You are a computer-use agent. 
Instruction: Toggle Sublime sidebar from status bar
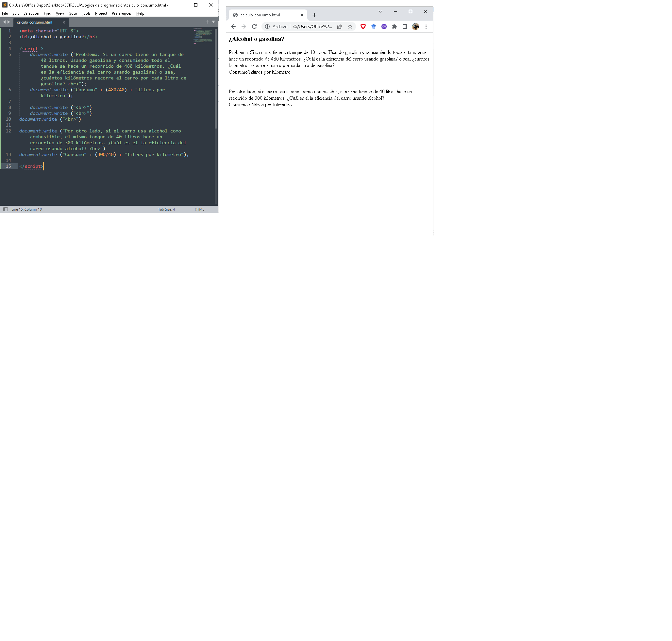pyautogui.click(x=6, y=209)
